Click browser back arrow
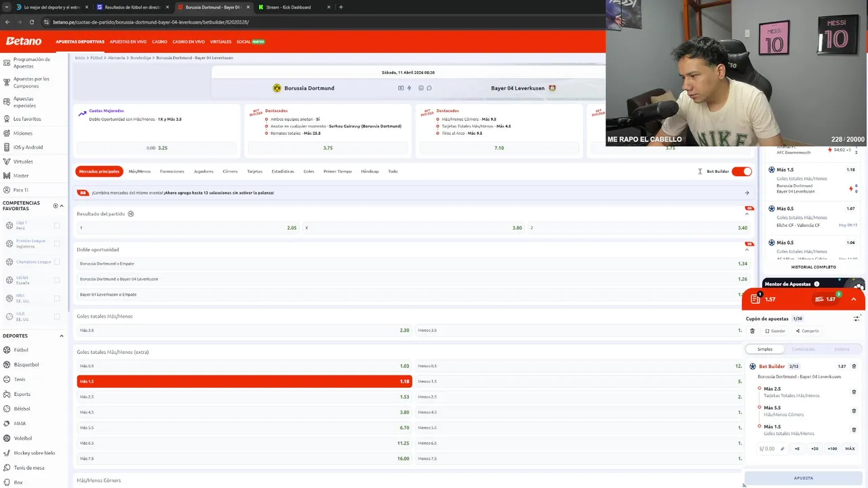The width and height of the screenshot is (868, 488). pyautogui.click(x=7, y=22)
